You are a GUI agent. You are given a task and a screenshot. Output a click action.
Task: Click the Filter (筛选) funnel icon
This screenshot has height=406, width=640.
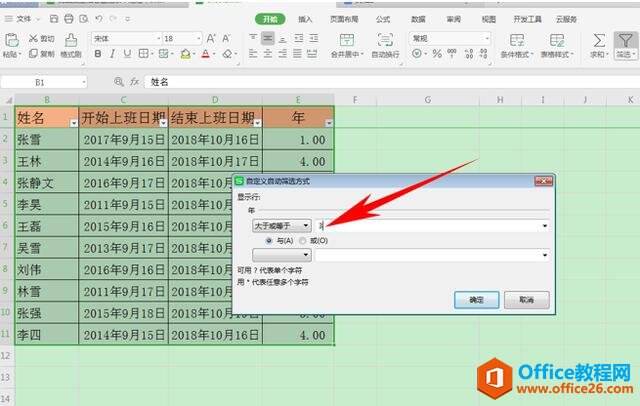627,40
